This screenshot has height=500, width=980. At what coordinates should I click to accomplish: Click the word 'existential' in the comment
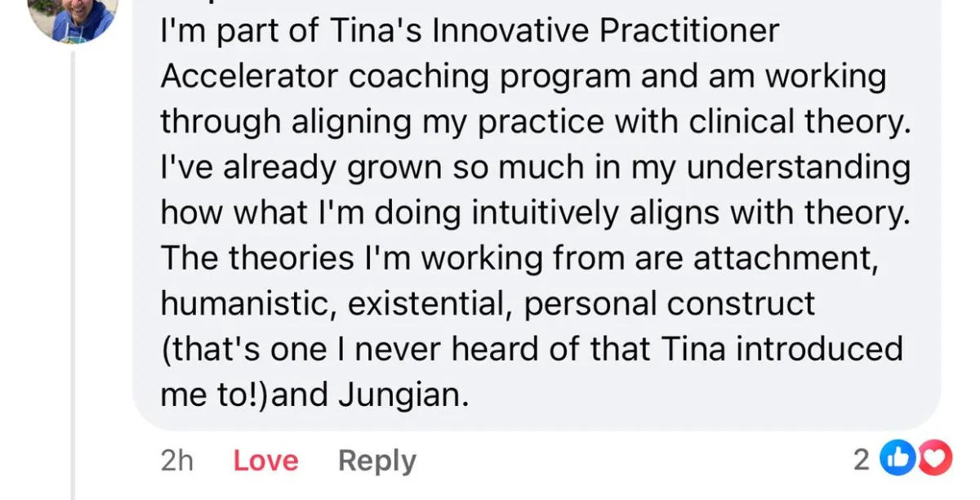[431, 304]
